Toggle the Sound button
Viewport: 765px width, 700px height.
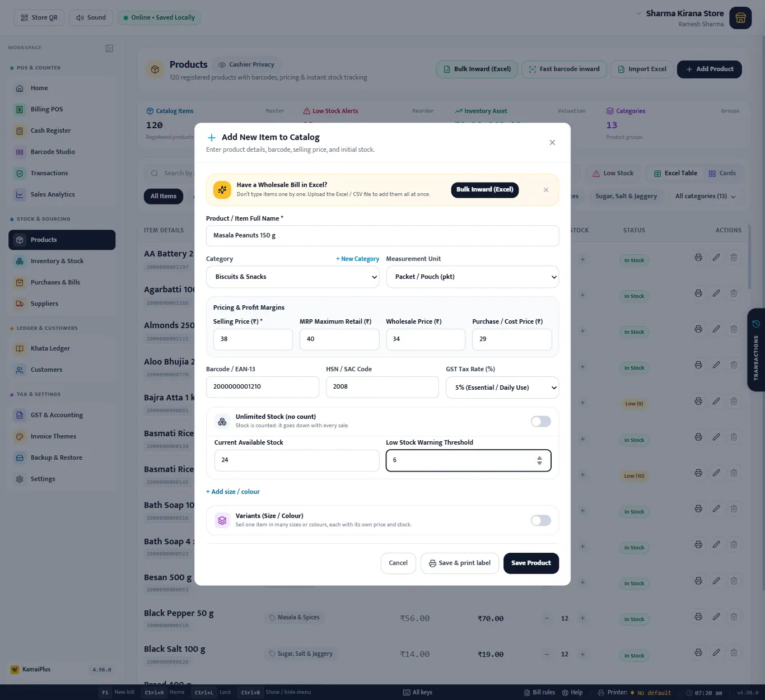[x=91, y=17]
